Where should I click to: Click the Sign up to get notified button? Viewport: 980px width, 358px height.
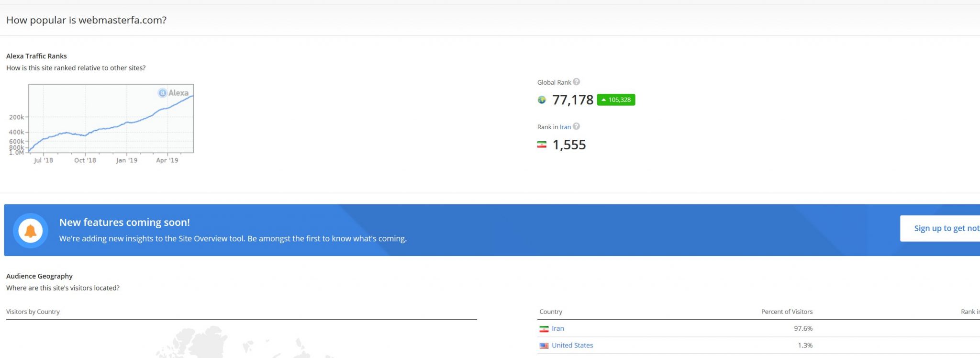940,228
